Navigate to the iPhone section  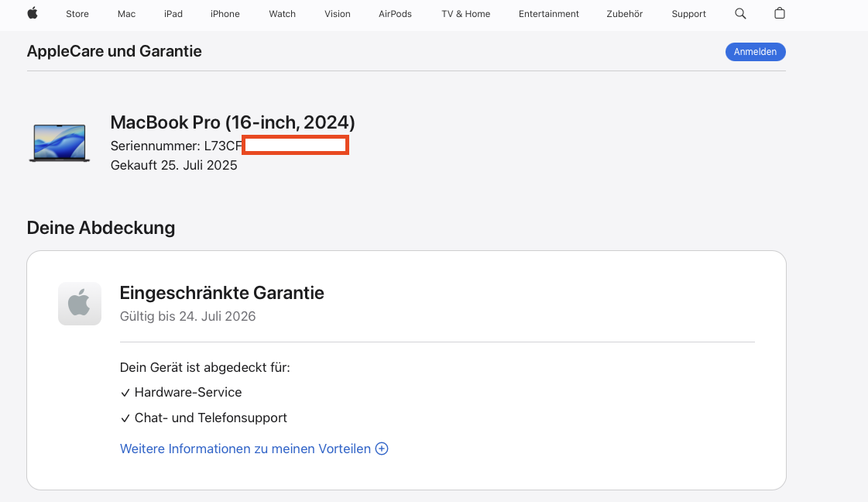[x=225, y=14]
